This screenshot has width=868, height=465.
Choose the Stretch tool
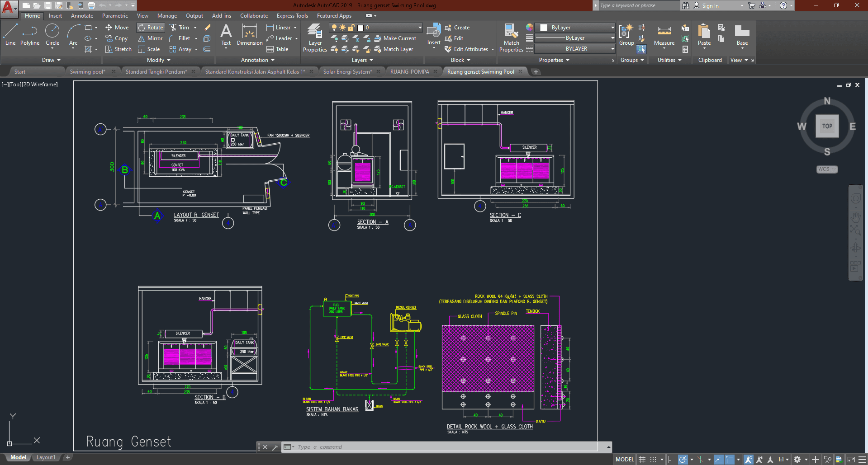click(119, 49)
